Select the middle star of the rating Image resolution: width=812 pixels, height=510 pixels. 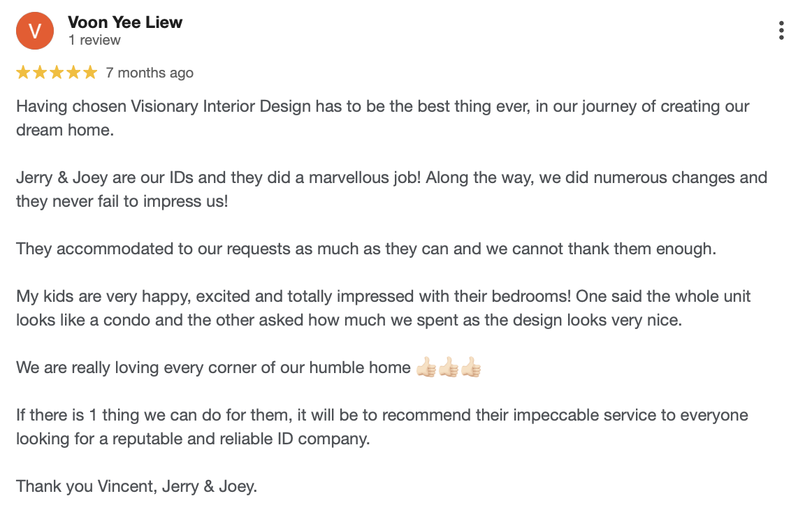[x=57, y=73]
